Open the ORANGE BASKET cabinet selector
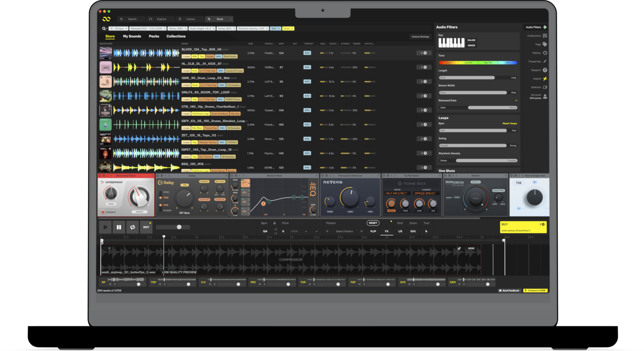 coord(427,193)
